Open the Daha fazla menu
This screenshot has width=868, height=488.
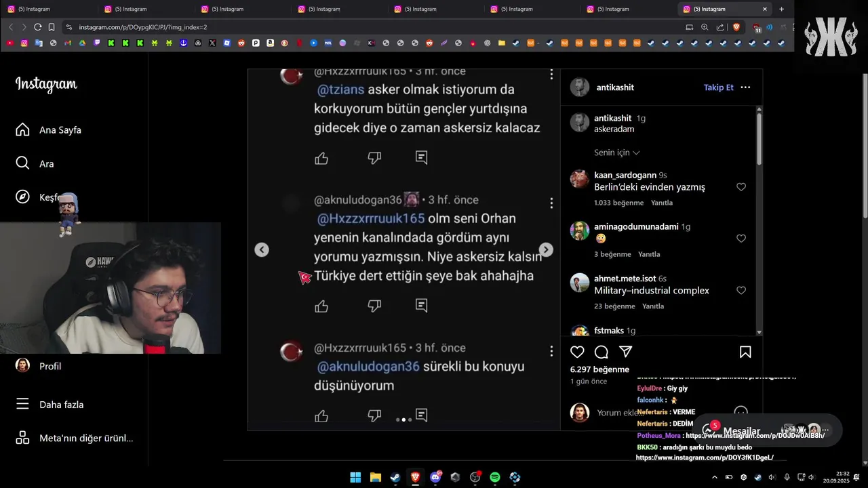tap(50, 405)
